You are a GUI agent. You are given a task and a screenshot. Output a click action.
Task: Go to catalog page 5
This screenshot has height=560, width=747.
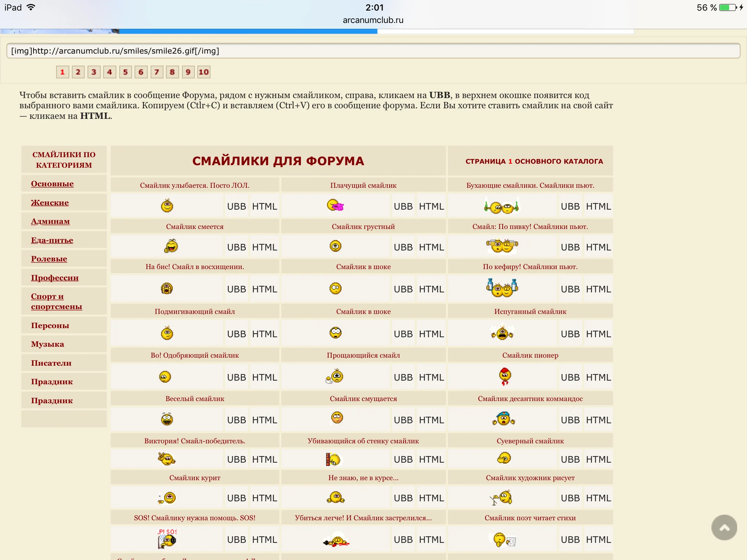tap(125, 72)
